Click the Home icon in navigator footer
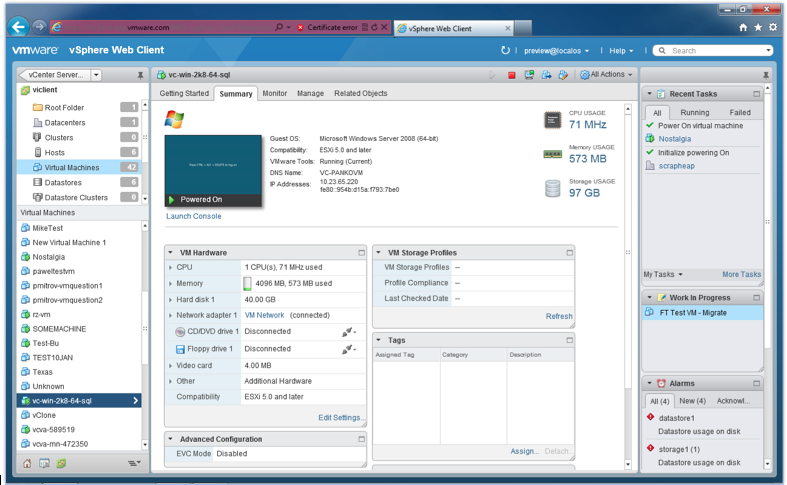787x485 pixels. pyautogui.click(x=27, y=463)
